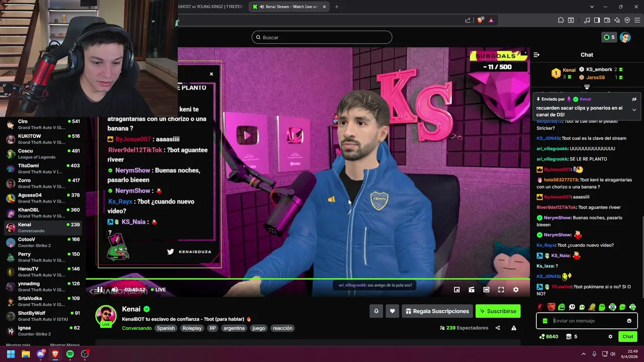The image size is (644, 362).
Task: Select the argentina tag
Action: [234, 328]
